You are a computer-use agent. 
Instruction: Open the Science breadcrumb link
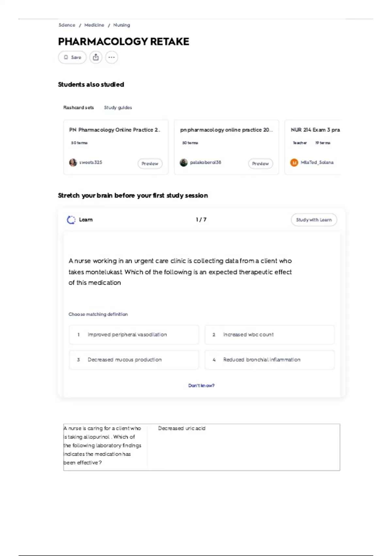coord(67,25)
